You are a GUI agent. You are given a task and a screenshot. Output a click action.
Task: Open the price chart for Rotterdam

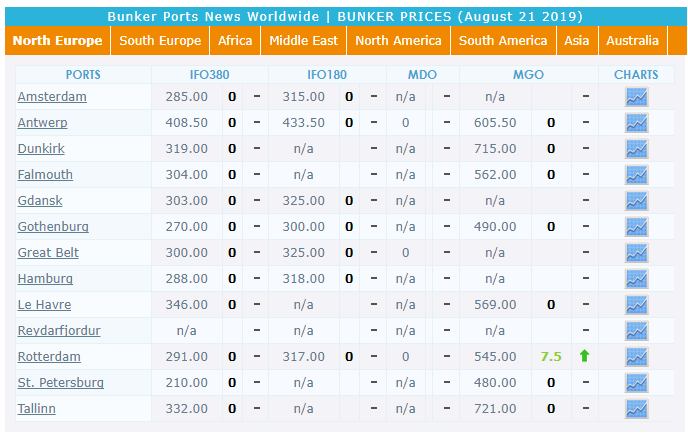[x=636, y=357]
